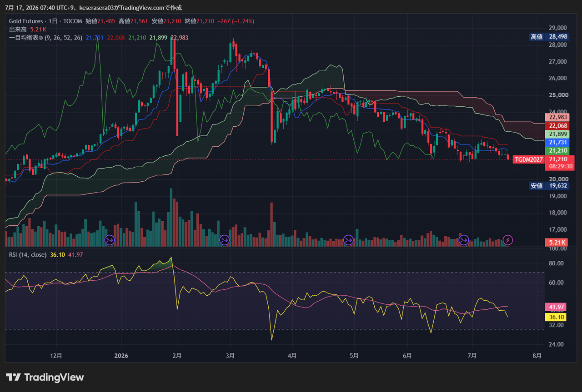
Task: Click the TGDM2027 symbol label
Action: (529, 159)
